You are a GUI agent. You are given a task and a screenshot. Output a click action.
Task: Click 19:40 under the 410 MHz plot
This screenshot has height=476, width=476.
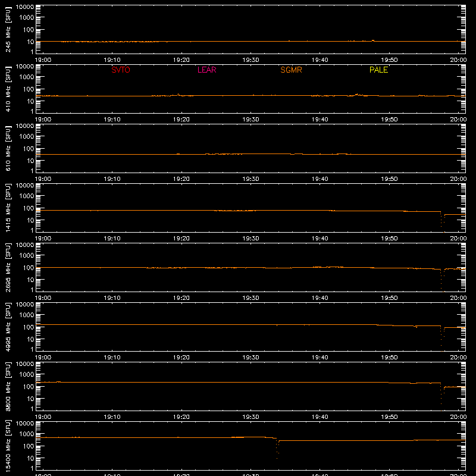tap(320, 120)
